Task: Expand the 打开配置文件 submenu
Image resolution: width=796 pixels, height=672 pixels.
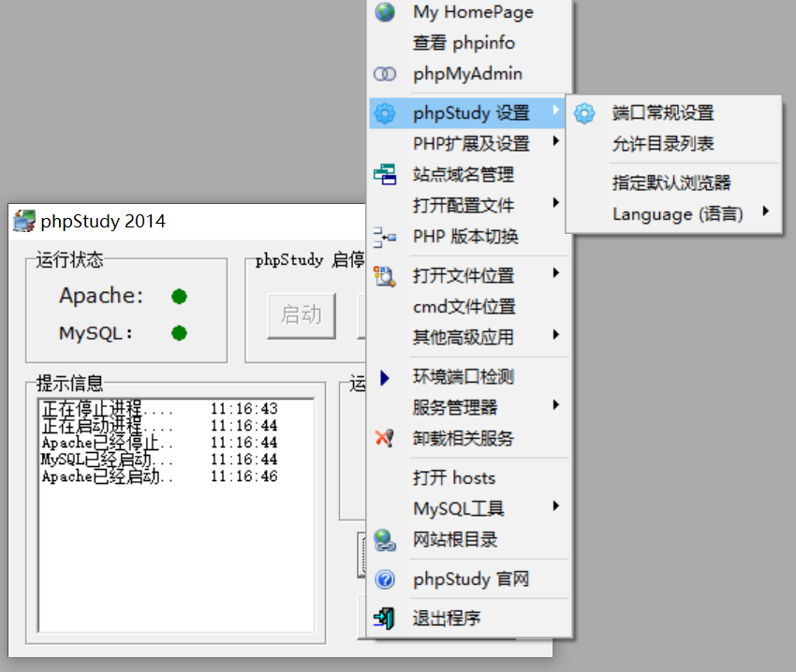Action: [x=556, y=202]
